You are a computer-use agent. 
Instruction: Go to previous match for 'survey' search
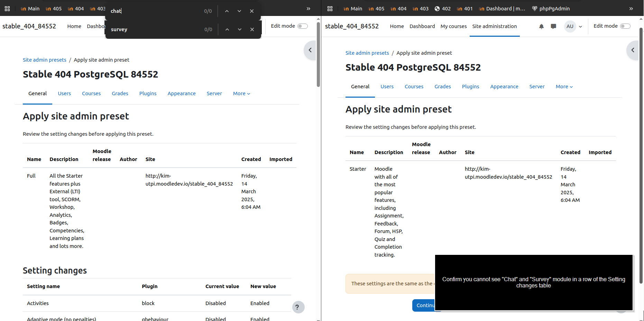coord(227,29)
